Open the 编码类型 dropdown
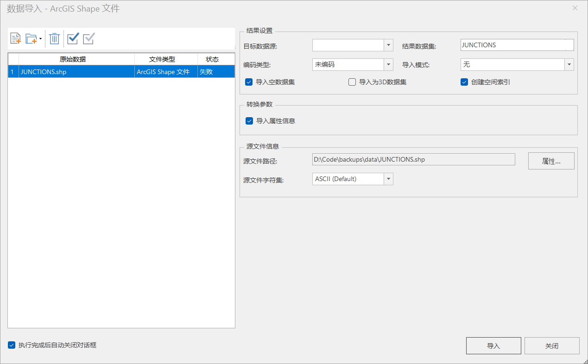Screen dimensions: 588x364 point(388,64)
